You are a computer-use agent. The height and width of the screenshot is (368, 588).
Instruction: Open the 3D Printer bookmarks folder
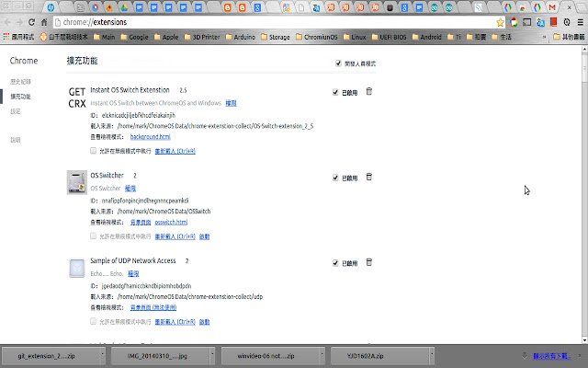(x=202, y=37)
